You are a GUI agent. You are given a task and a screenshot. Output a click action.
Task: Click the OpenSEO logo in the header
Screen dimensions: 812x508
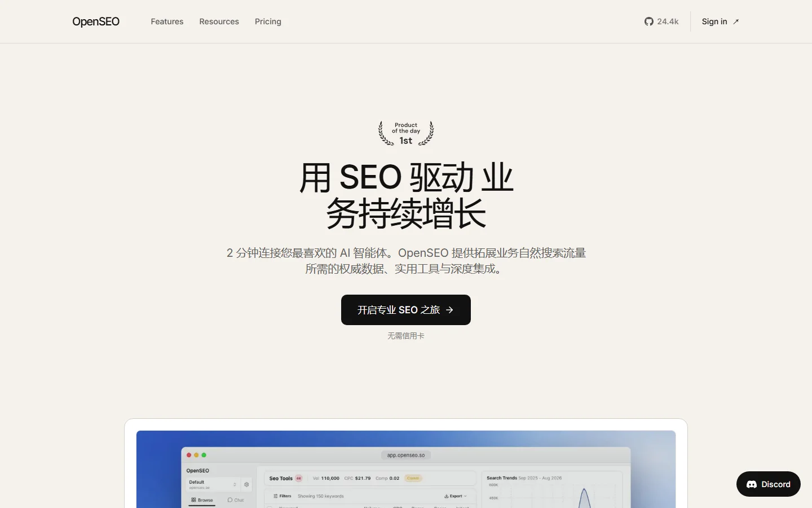(96, 21)
